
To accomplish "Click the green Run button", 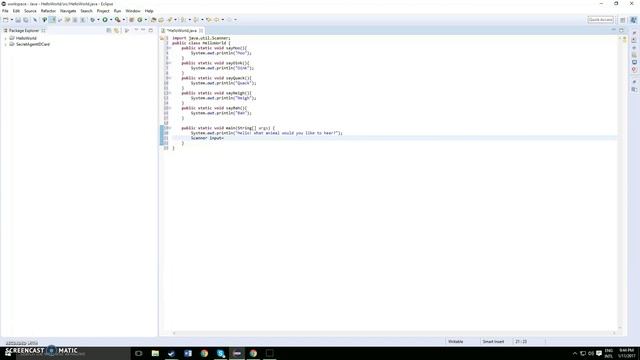I will tap(105, 20).
